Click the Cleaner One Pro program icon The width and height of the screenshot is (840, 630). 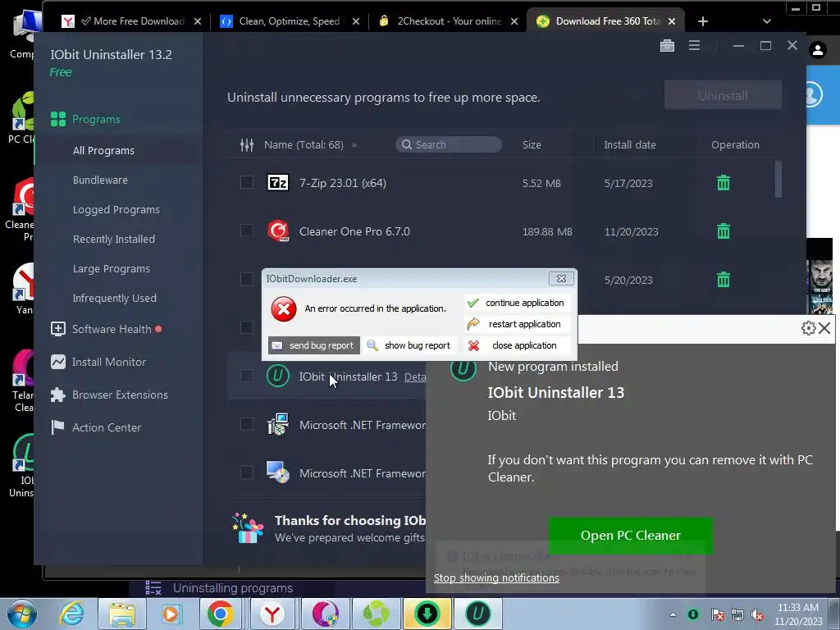click(x=278, y=231)
